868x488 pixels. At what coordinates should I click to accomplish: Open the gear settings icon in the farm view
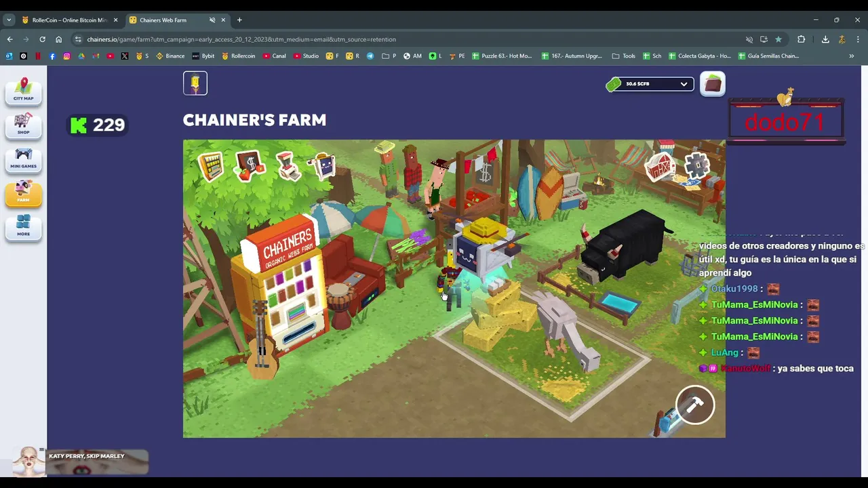[696, 165]
